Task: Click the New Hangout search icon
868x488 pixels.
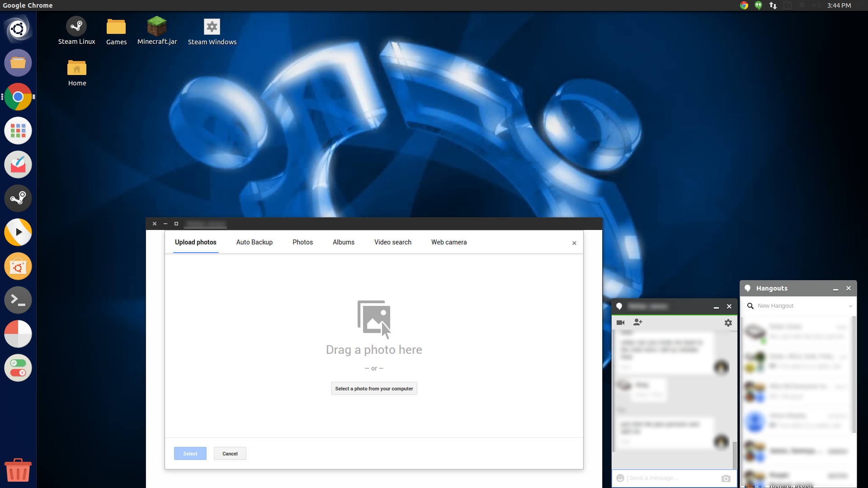Action: (x=750, y=305)
